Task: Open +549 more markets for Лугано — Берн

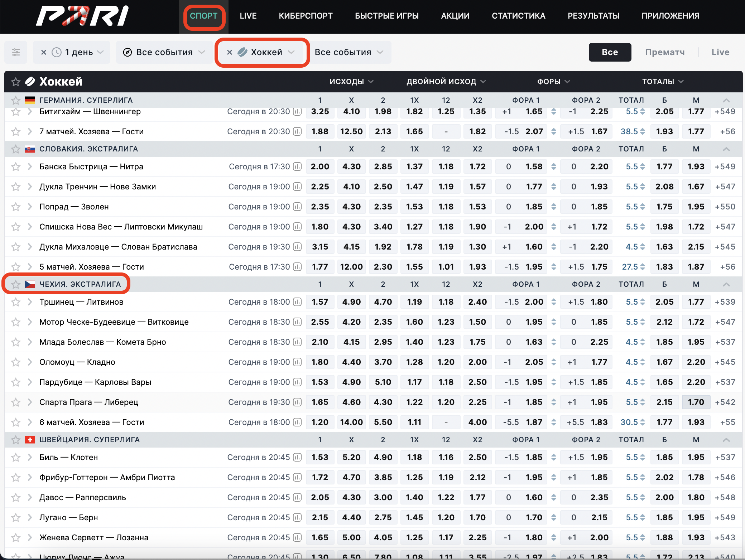Action: point(725,517)
